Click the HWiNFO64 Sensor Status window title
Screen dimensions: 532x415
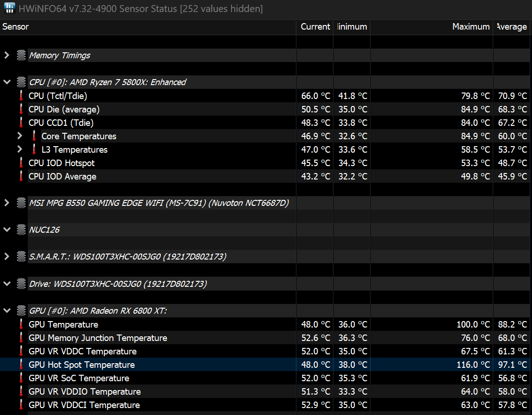141,8
